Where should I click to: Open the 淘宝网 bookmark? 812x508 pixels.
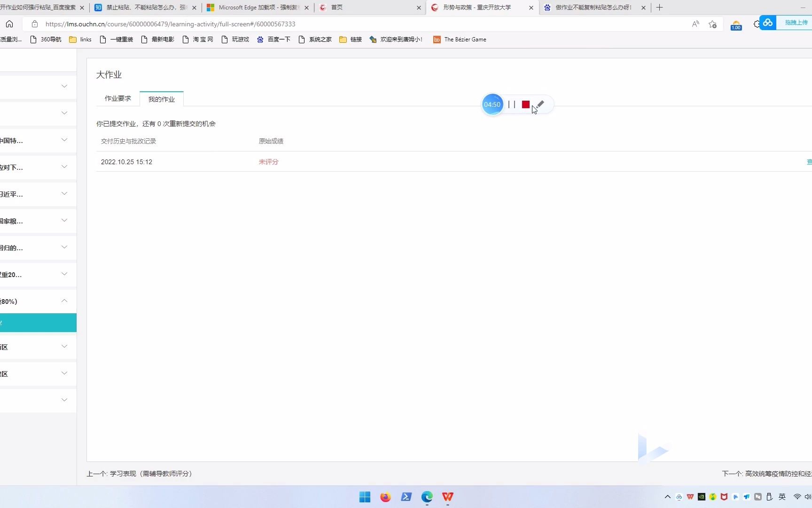pyautogui.click(x=198, y=40)
